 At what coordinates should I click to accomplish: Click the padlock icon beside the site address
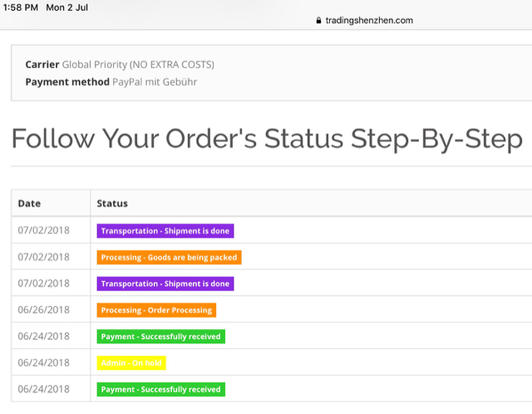click(x=318, y=20)
